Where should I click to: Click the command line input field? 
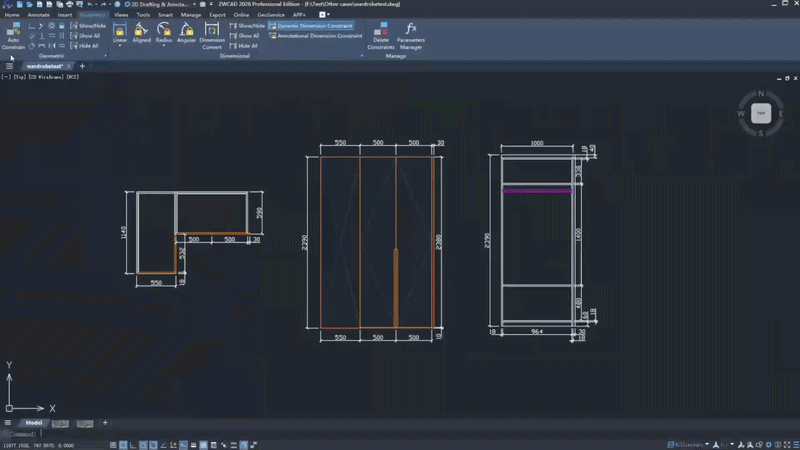pyautogui.click(x=60, y=435)
